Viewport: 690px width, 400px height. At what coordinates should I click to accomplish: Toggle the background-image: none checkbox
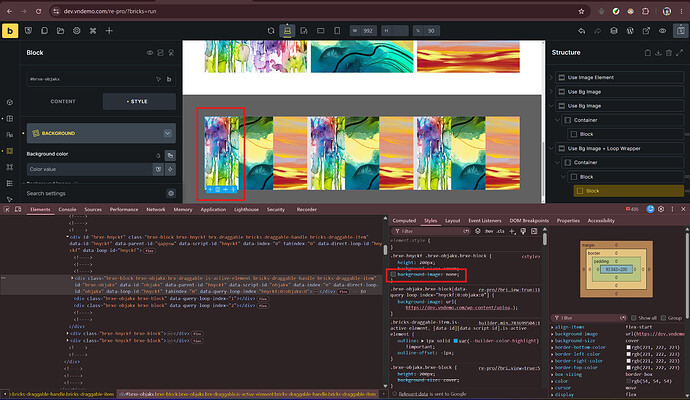[393, 275]
